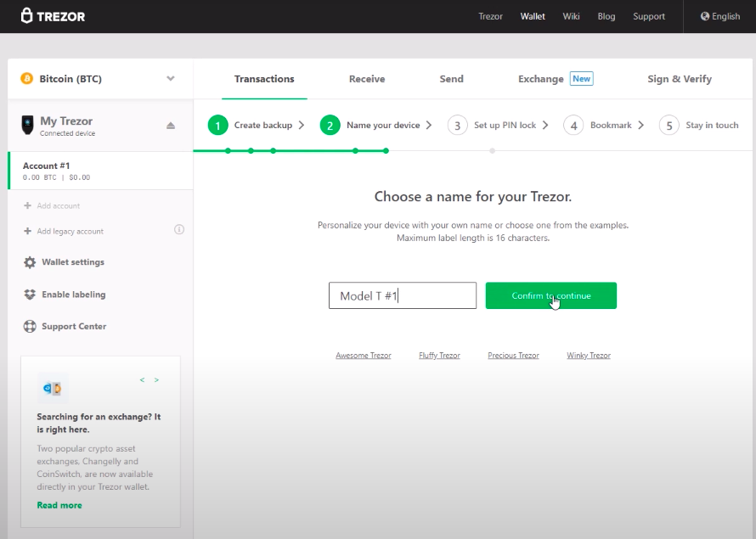Choose the Winky Trezor name suggestion
This screenshot has width=756, height=539.
[x=589, y=356]
